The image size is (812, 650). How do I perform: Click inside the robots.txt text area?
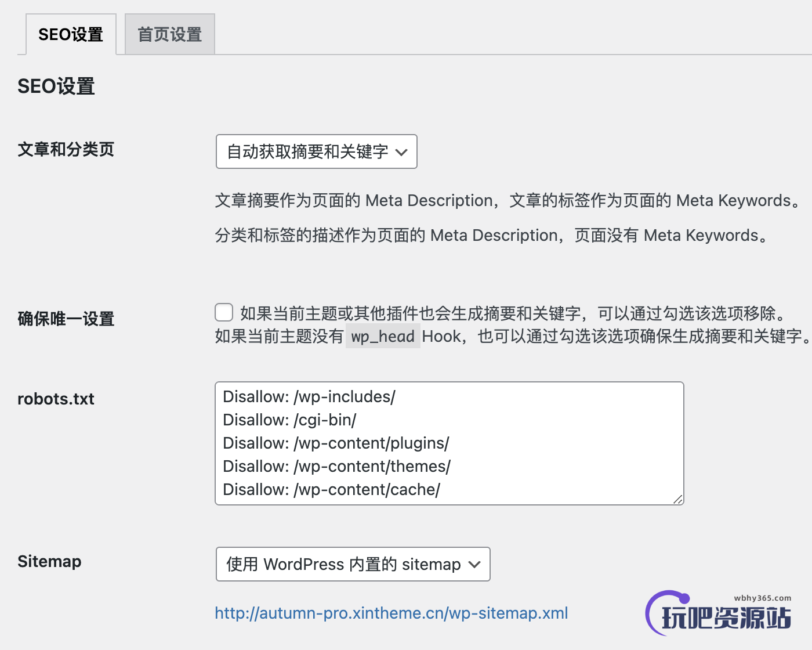(449, 443)
